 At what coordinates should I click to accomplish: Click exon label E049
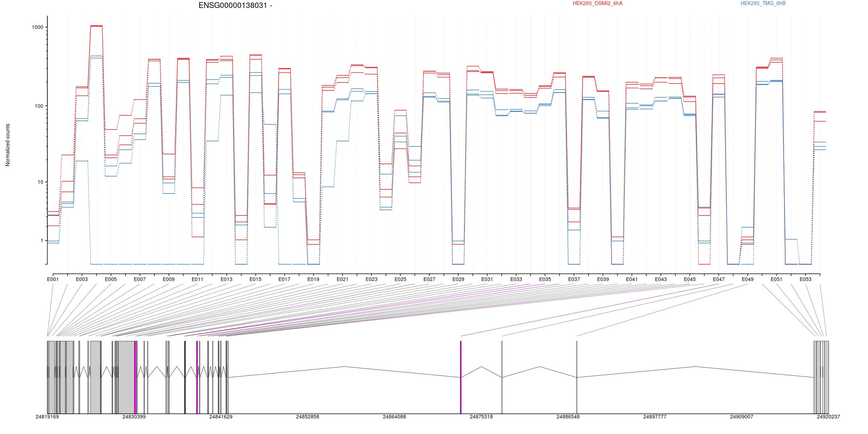(x=748, y=279)
